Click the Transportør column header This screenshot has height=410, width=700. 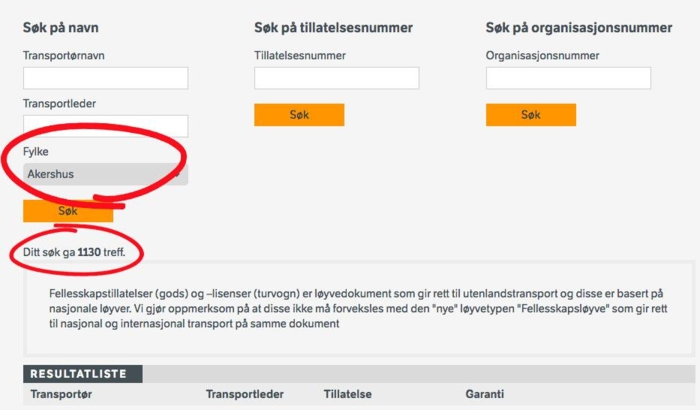(x=61, y=395)
